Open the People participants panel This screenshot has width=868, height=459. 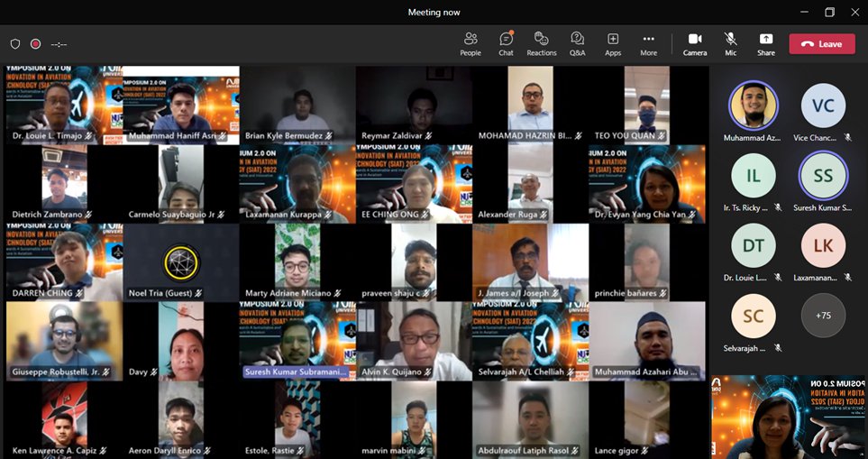click(x=471, y=43)
